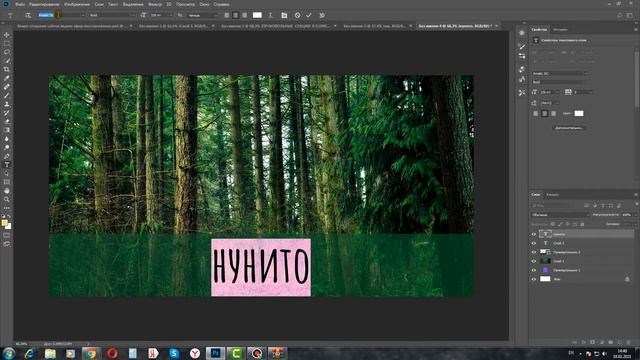640x360 pixels.
Task: Select the Zoom tool
Action: (7, 199)
